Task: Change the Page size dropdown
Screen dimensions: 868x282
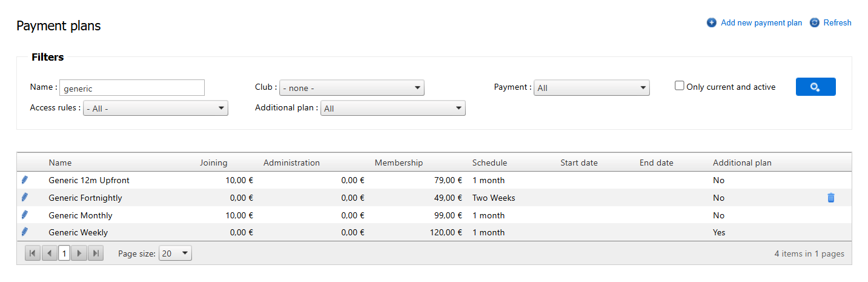Action: [x=175, y=253]
